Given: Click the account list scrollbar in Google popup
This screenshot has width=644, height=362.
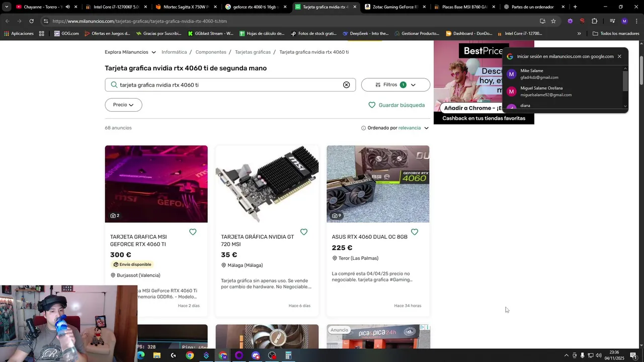Looking at the screenshot, I should 625,81.
